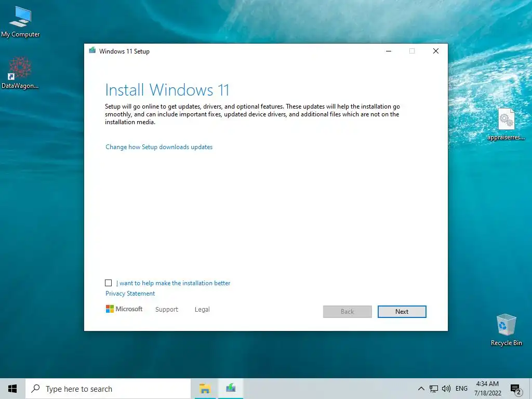
Task: Open the clock showing 4:34 AM
Action: click(487, 389)
